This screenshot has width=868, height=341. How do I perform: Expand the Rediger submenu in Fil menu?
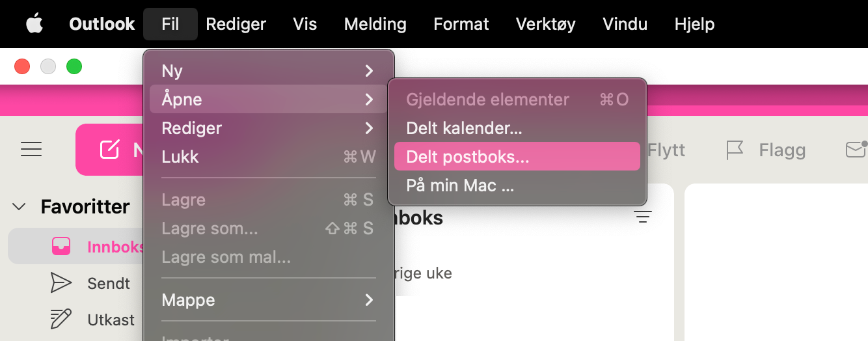pyautogui.click(x=269, y=128)
